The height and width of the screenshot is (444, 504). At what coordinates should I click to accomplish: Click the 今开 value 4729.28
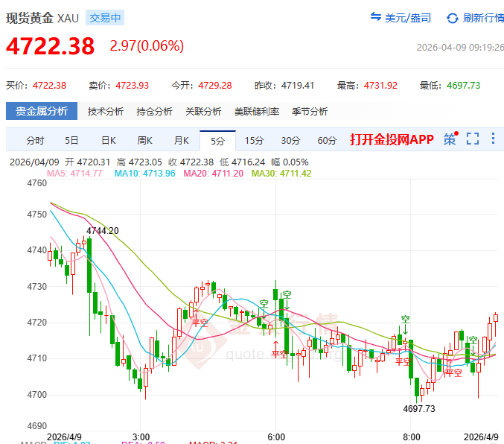pos(215,85)
